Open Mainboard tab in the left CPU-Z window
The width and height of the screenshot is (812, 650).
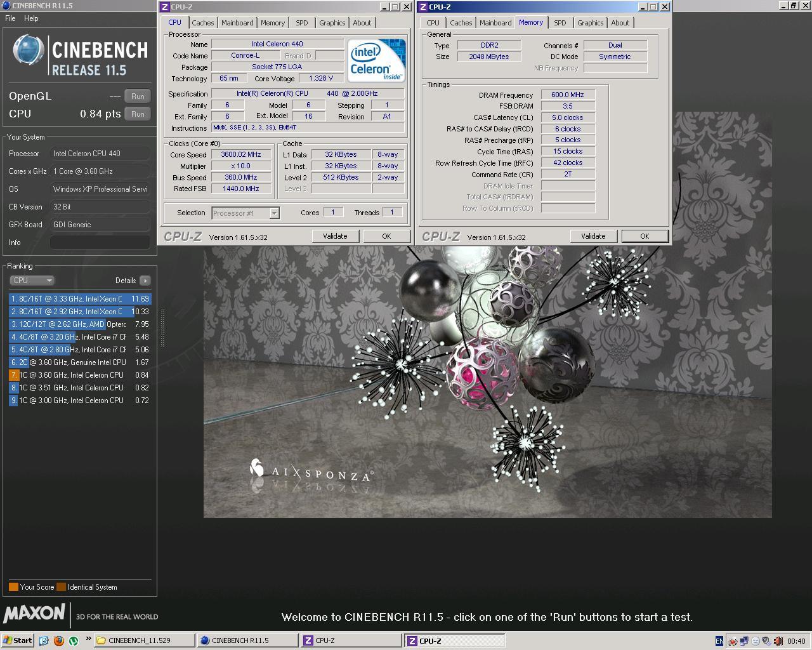pos(237,23)
